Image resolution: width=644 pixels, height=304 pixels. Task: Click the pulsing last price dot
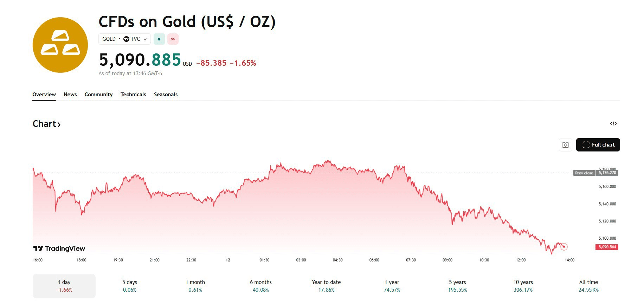tap(563, 247)
